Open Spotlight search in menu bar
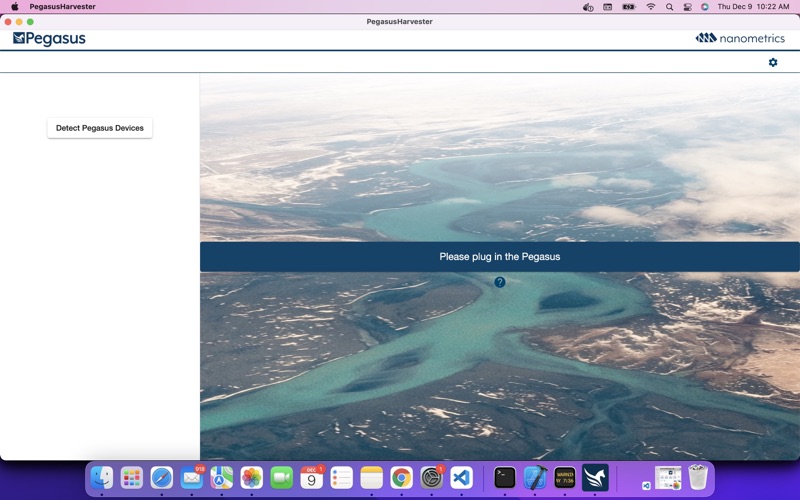The image size is (800, 500). point(669,7)
